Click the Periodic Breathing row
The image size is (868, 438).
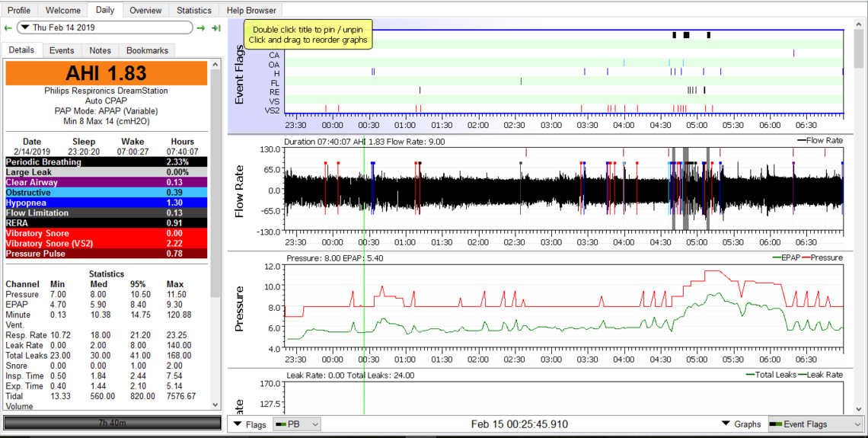(107, 162)
